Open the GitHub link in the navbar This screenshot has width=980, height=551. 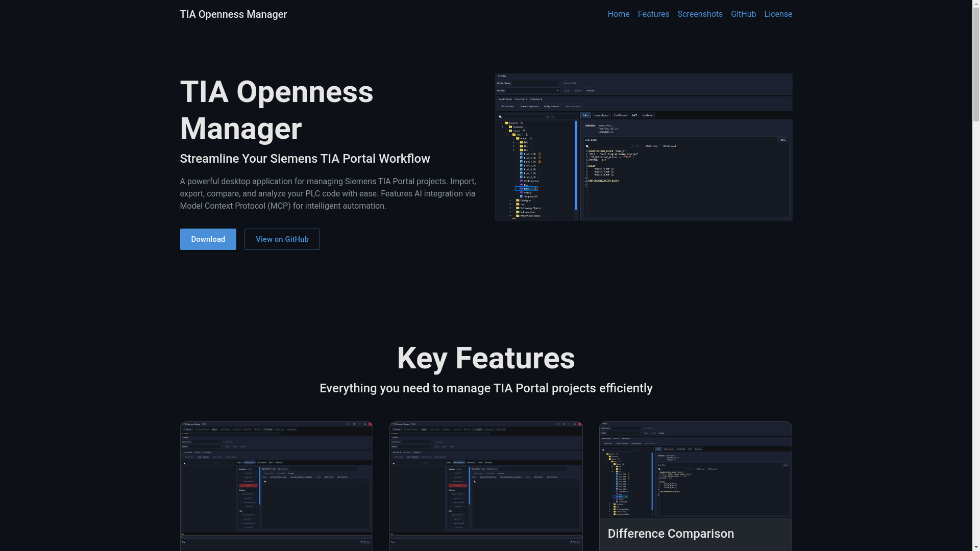[743, 14]
